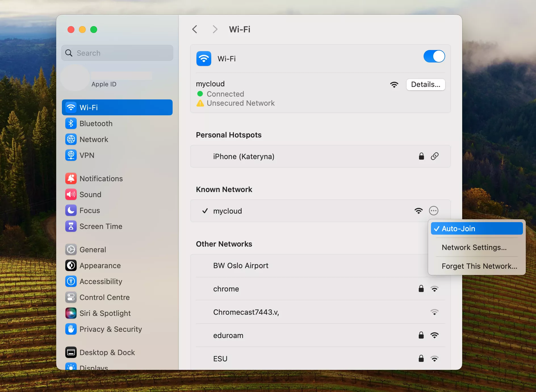
Task: Open the VPN settings pane
Action: click(87, 155)
